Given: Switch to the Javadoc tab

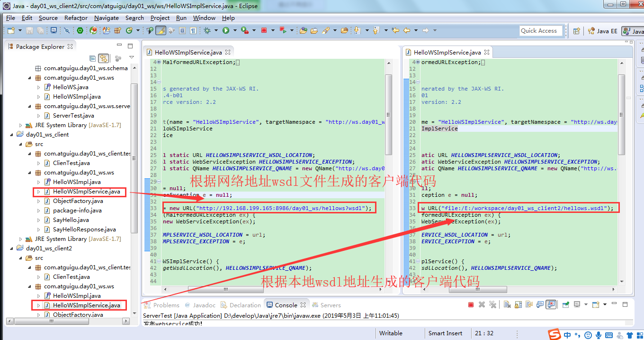Looking at the screenshot, I should (x=200, y=305).
